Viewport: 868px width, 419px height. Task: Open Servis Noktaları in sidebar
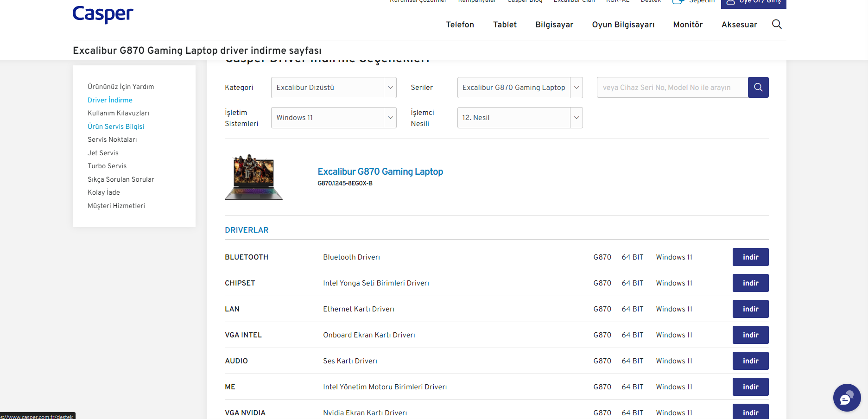112,140
